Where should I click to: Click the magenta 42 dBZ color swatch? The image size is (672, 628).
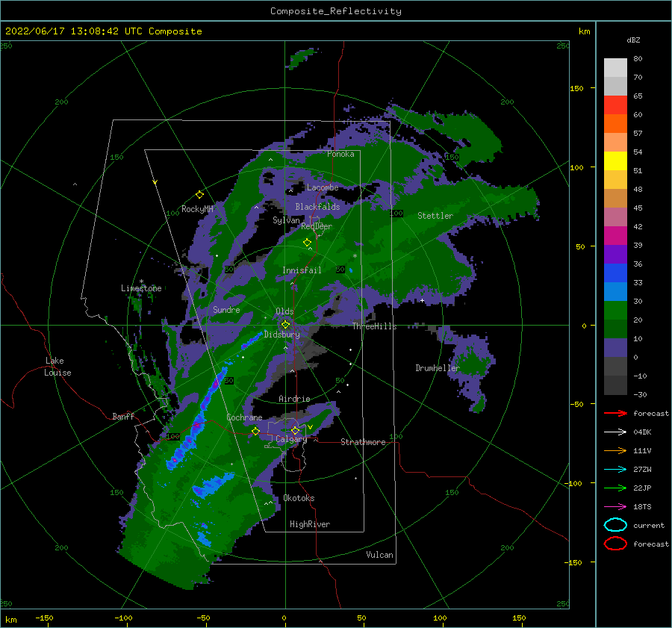pyautogui.click(x=615, y=235)
